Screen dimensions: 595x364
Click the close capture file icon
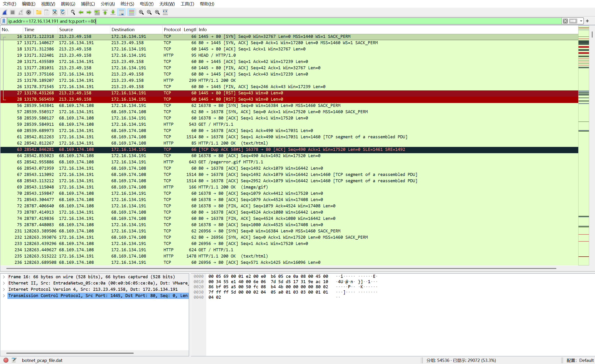pyautogui.click(x=55, y=12)
